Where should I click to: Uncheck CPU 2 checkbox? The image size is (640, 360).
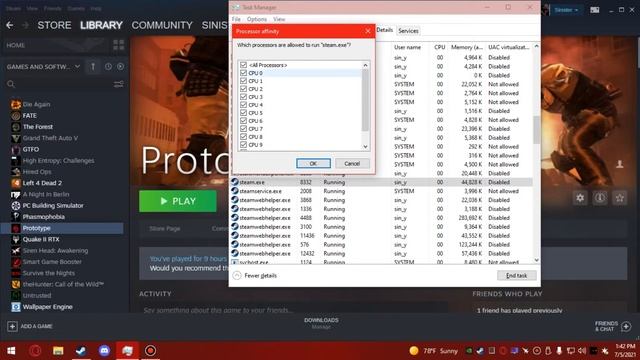[244, 89]
